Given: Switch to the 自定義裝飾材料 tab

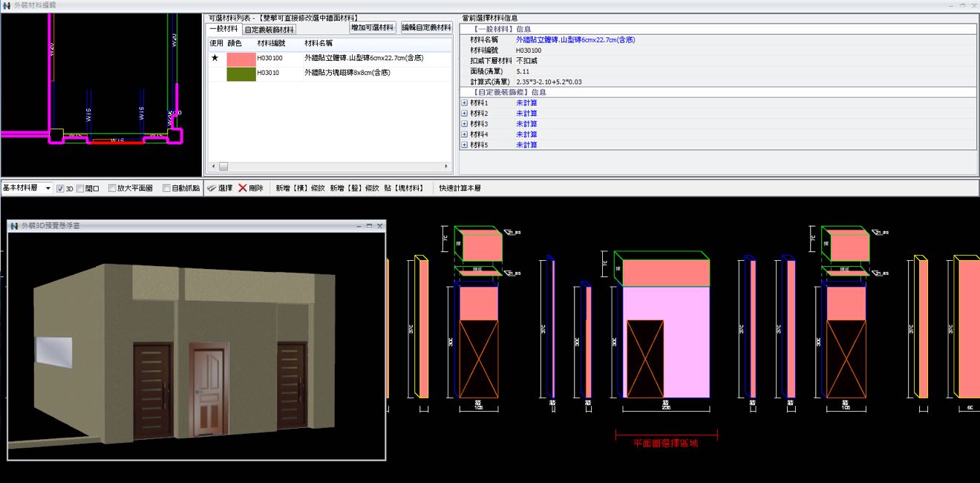Looking at the screenshot, I should 269,30.
